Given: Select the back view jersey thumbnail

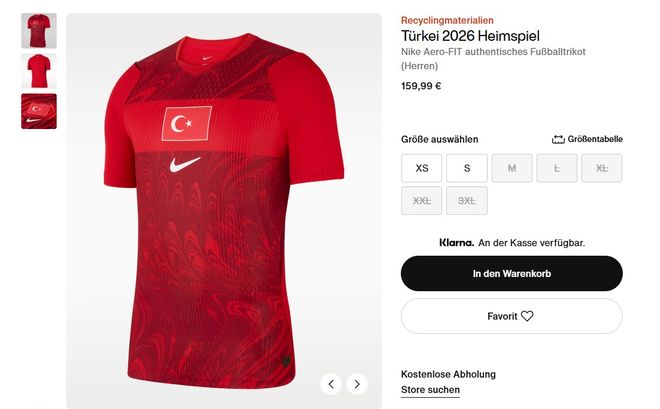Looking at the screenshot, I should click(x=39, y=71).
